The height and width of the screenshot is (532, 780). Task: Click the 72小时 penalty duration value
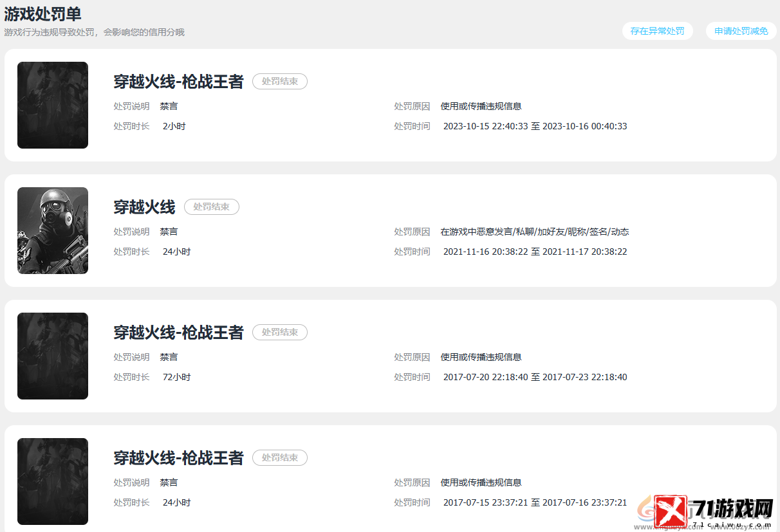(x=177, y=378)
